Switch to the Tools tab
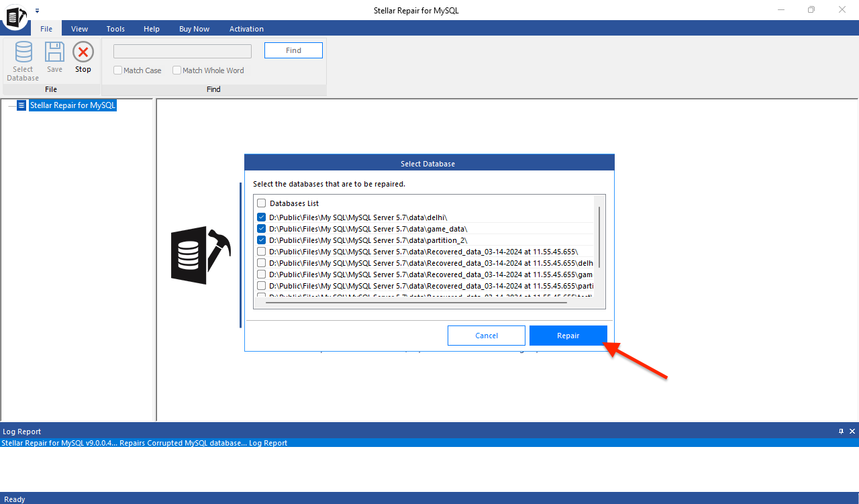The width and height of the screenshot is (859, 504). [x=115, y=28]
